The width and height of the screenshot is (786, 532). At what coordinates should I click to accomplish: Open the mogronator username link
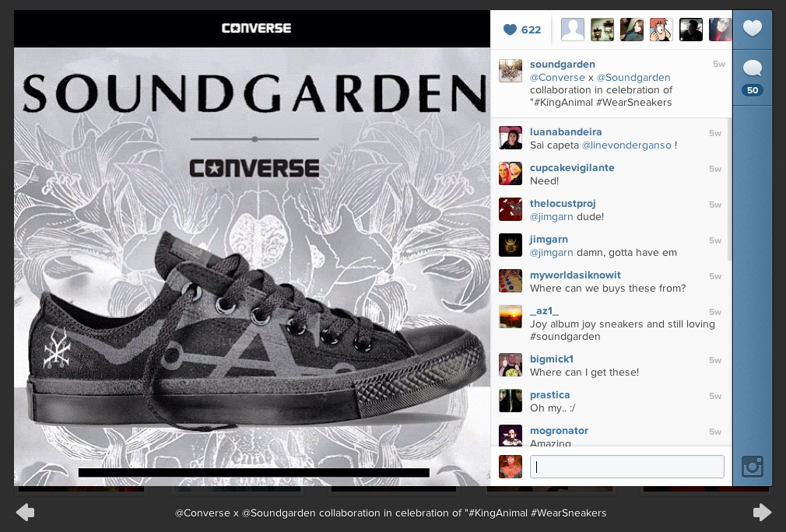(x=559, y=431)
